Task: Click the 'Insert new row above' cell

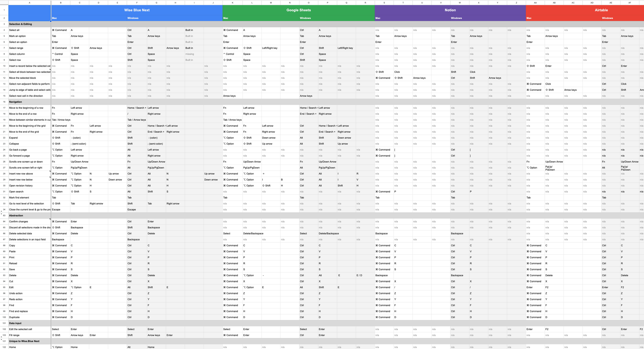Action: 21,174
